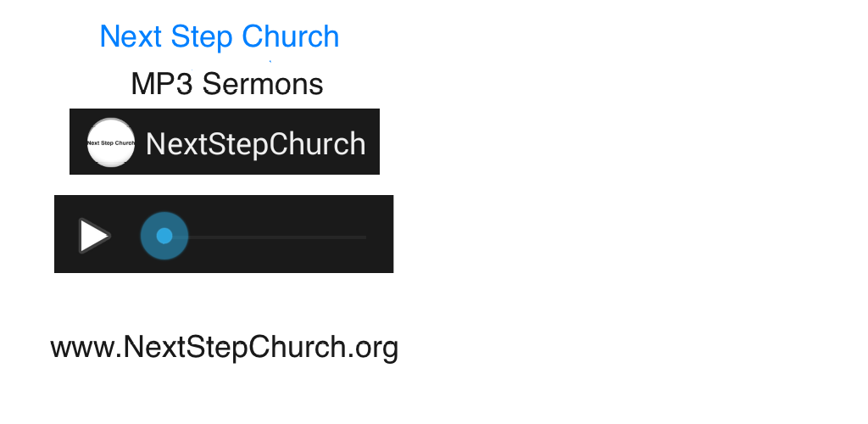Click the blue audio seek knob
This screenshot has width=868, height=424.
click(164, 236)
